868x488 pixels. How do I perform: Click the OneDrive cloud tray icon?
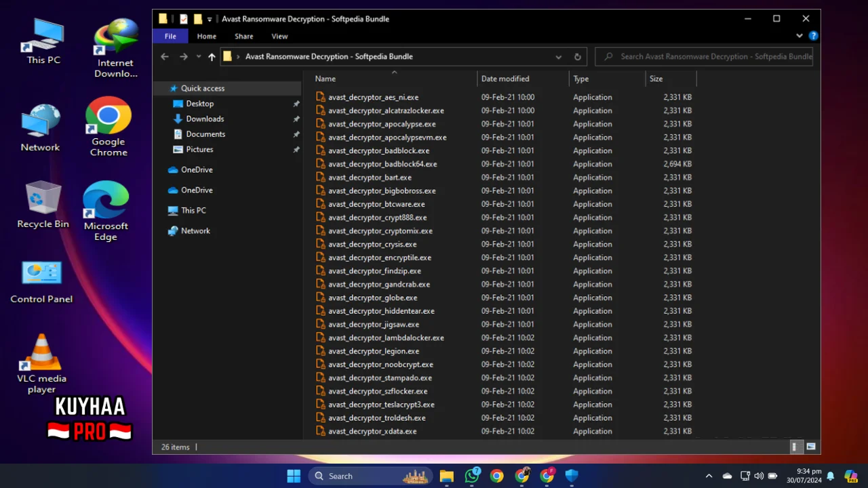[727, 476]
